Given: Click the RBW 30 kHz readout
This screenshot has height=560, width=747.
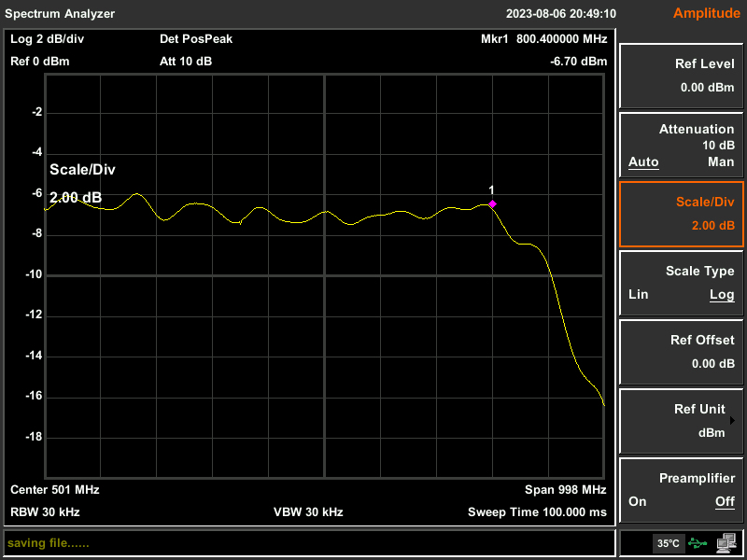Looking at the screenshot, I should point(45,512).
